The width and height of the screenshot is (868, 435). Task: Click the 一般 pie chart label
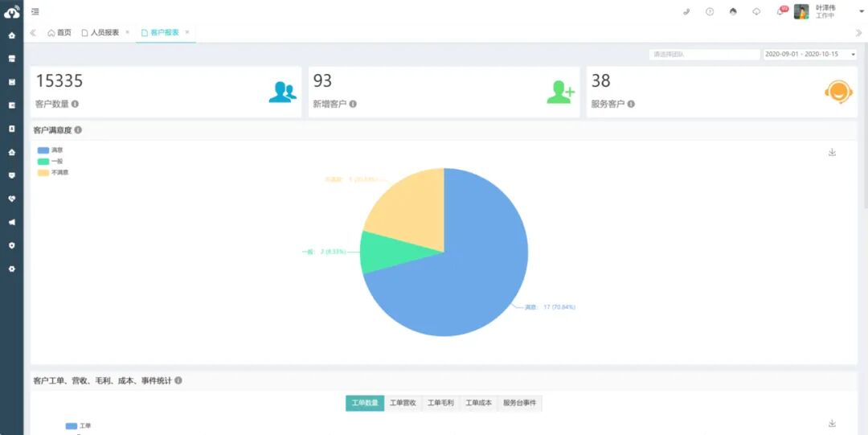tap(325, 252)
